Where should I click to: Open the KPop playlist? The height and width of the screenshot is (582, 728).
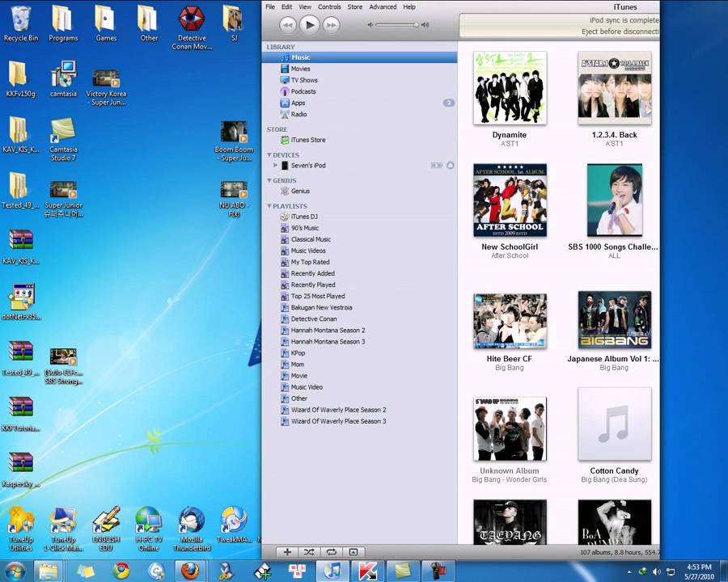[359, 353]
